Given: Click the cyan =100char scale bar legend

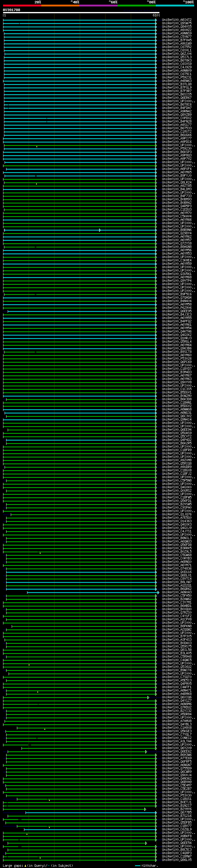Looking at the screenshot, I should pos(137,866).
